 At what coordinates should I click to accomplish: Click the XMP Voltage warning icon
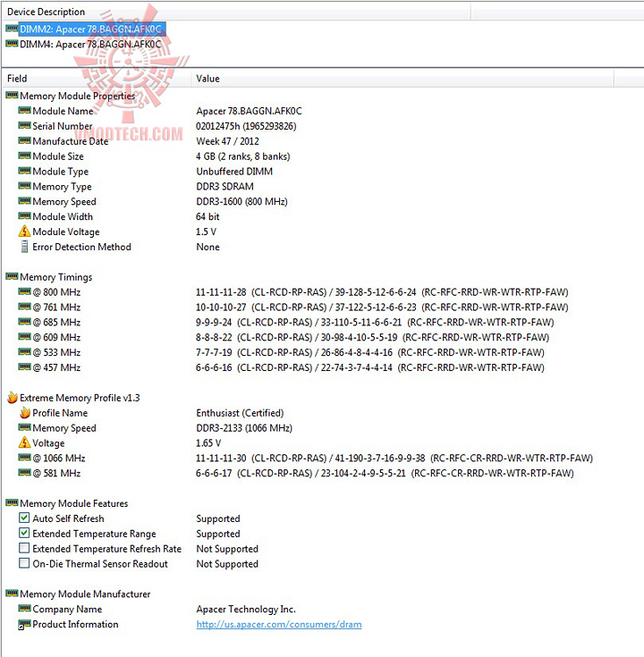point(25,442)
